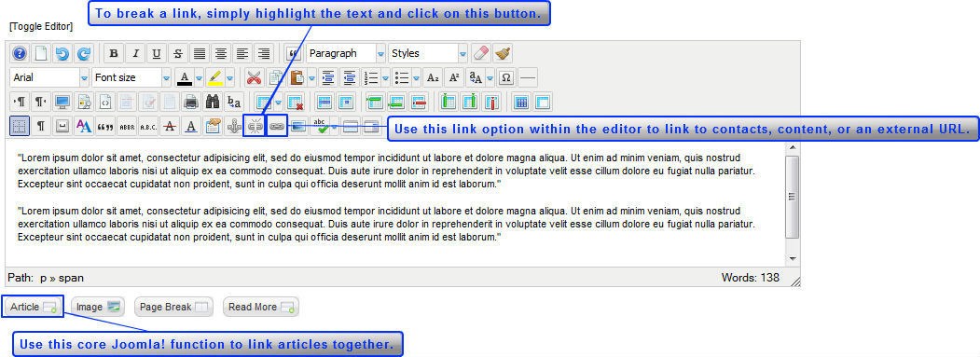Viewport: 980px width, 357px height.
Task: Click the scrollbar down arrow
Action: click(x=792, y=259)
